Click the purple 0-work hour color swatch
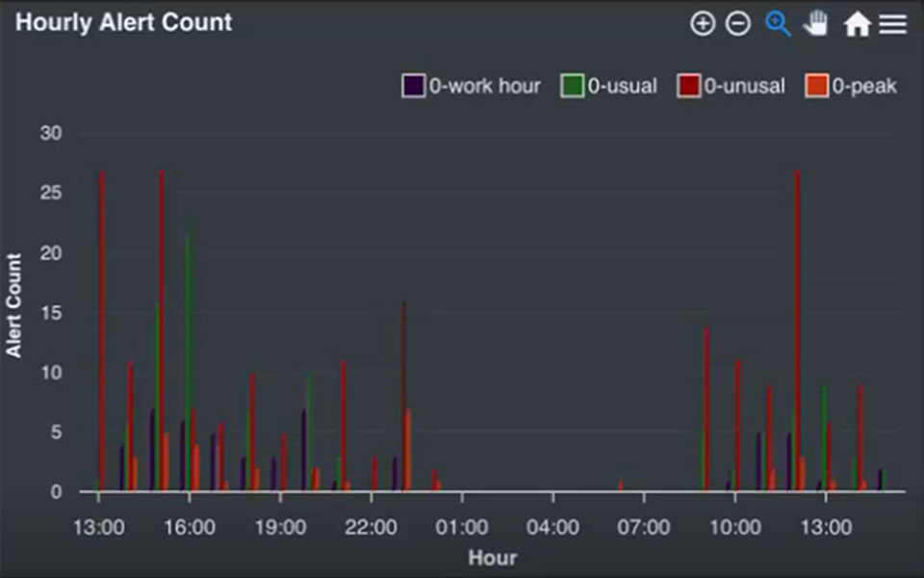This screenshot has height=578, width=924. click(414, 86)
